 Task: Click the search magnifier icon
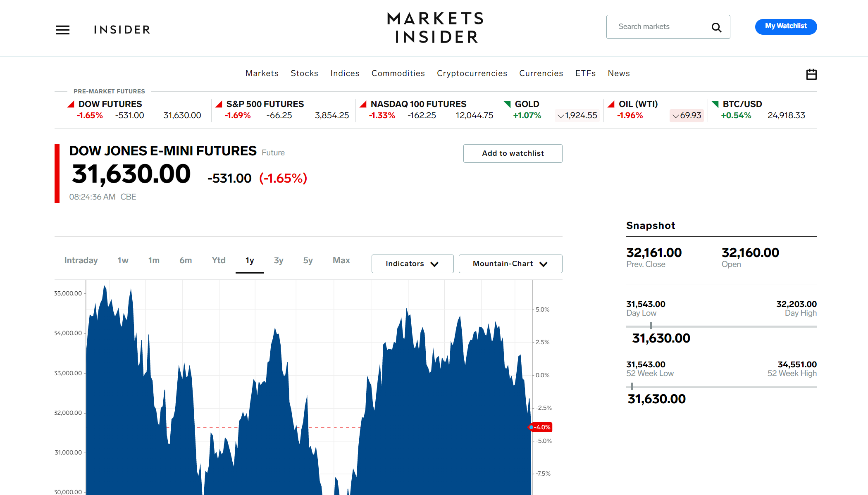pos(716,27)
